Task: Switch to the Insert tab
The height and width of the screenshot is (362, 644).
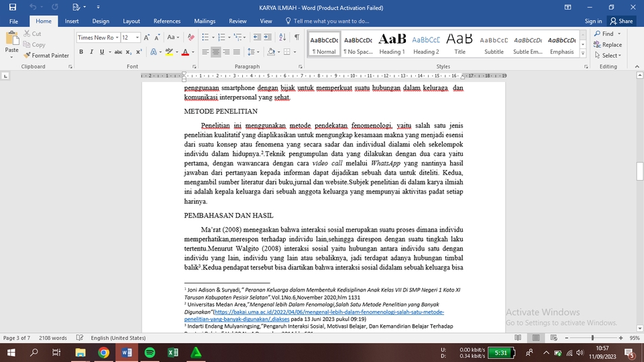Action: (x=72, y=21)
